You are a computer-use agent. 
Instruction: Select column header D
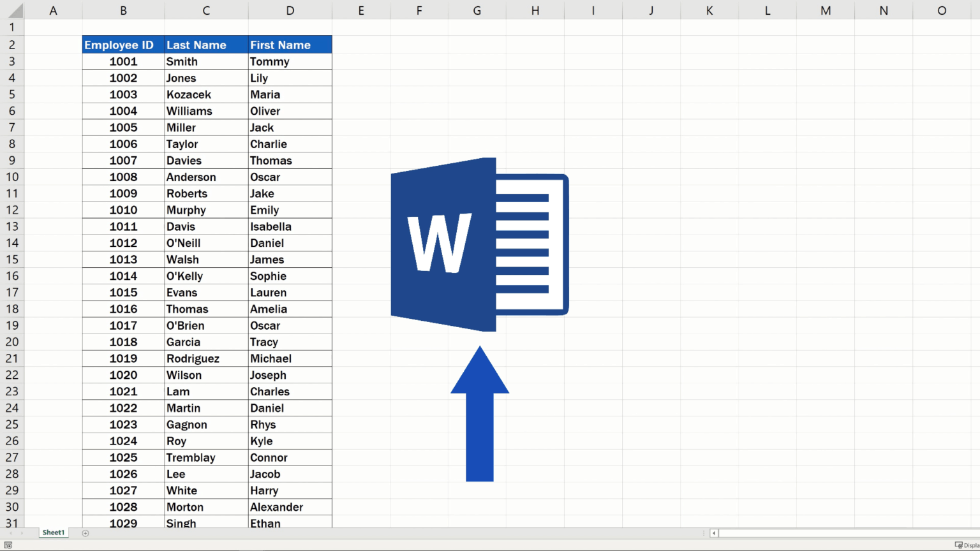(290, 10)
